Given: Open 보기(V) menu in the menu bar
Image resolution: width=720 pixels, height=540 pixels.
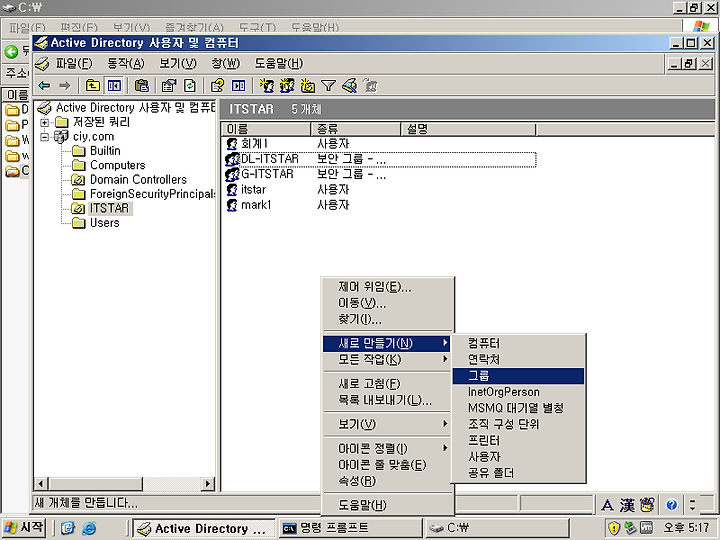Looking at the screenshot, I should (178, 63).
